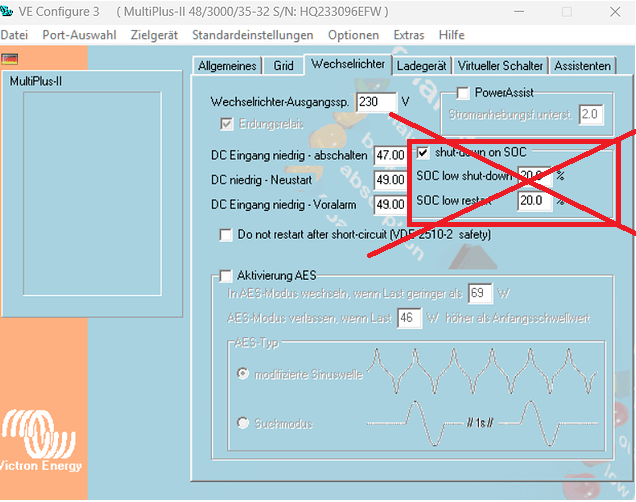Close the VE Configure window

coord(615,12)
